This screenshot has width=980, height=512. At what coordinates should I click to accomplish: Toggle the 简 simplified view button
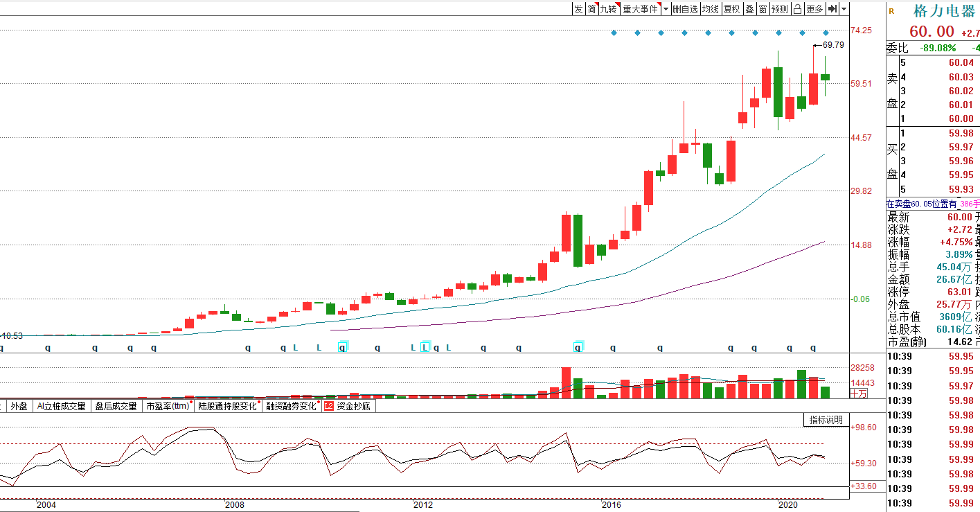click(x=591, y=9)
